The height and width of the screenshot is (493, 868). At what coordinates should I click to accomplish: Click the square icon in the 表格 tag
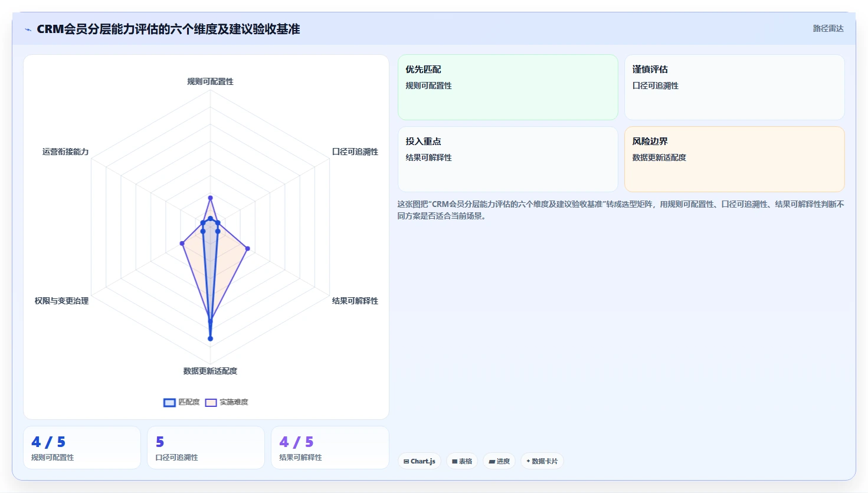coord(454,461)
